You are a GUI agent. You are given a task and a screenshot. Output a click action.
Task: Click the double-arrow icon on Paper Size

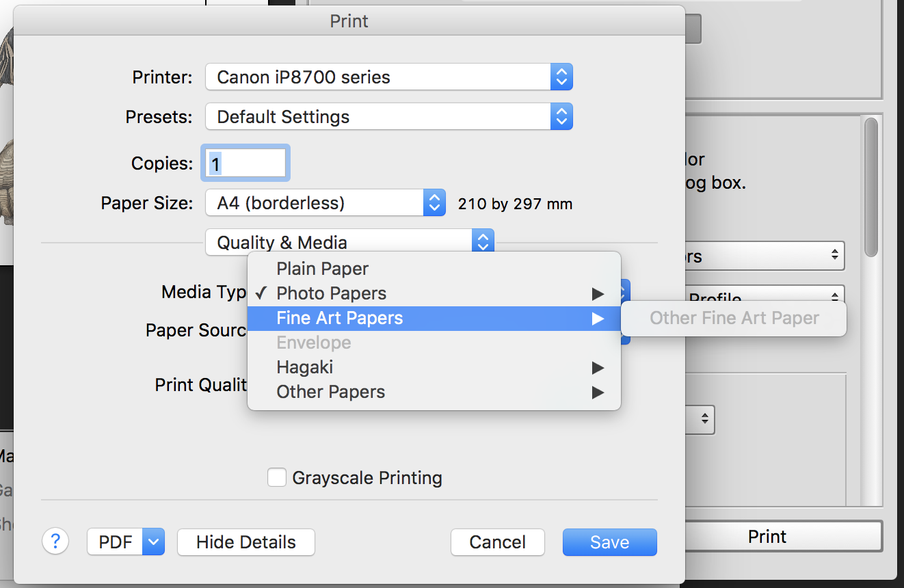[434, 202]
